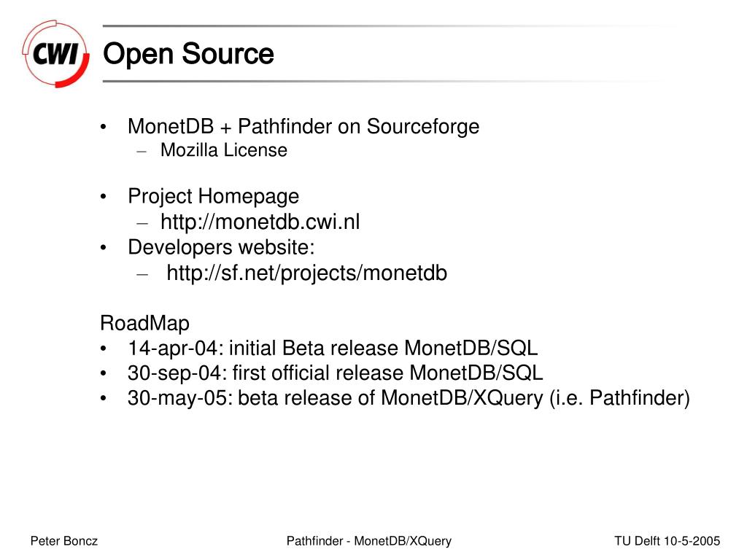Click the CWI logo
The width and height of the screenshot is (747, 560).
pos(55,53)
